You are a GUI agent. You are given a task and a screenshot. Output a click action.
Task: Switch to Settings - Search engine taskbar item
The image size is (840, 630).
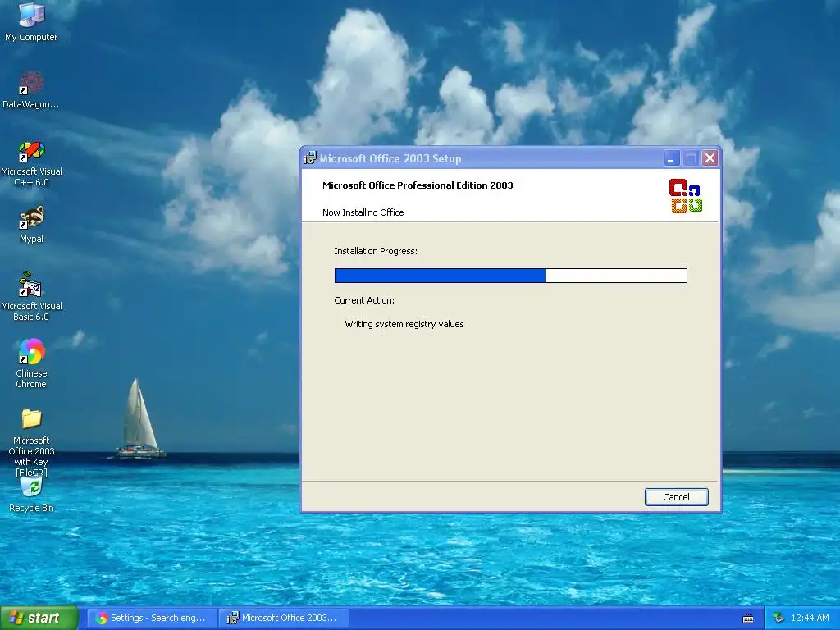(x=152, y=618)
